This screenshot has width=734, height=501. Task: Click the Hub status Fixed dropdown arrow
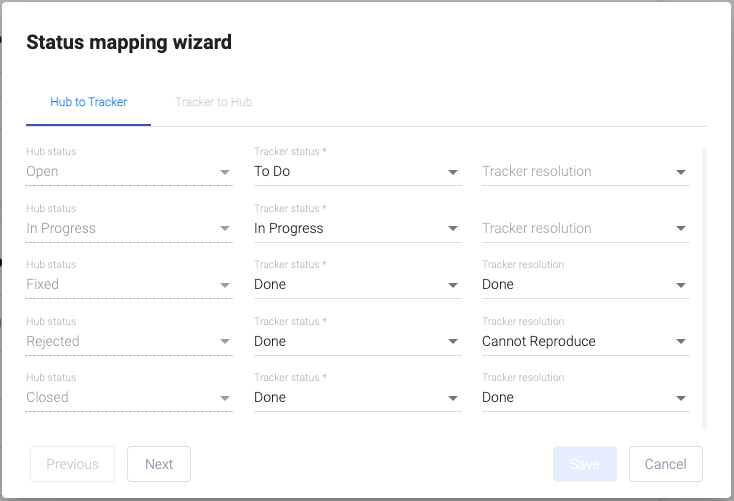(x=225, y=286)
